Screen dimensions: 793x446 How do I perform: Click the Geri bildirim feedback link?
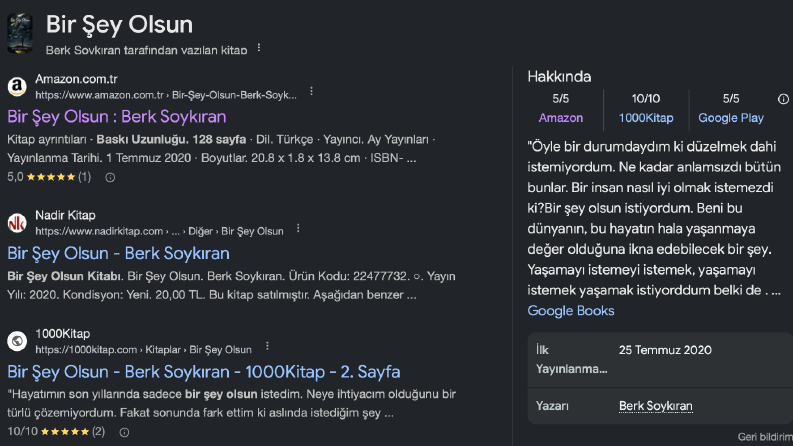tap(765, 437)
